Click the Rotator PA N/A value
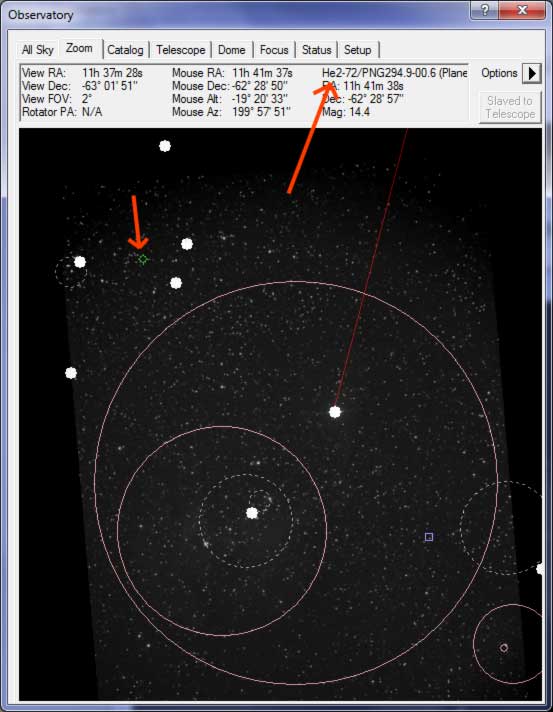This screenshot has height=712, width=553. (92, 112)
